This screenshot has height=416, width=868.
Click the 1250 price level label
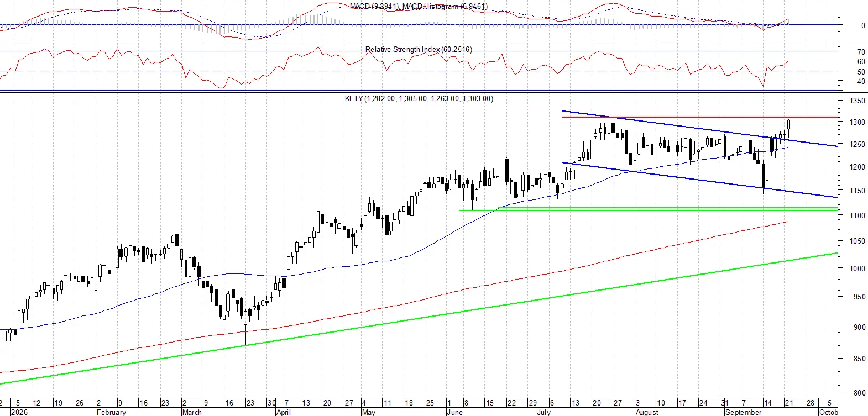[857, 145]
